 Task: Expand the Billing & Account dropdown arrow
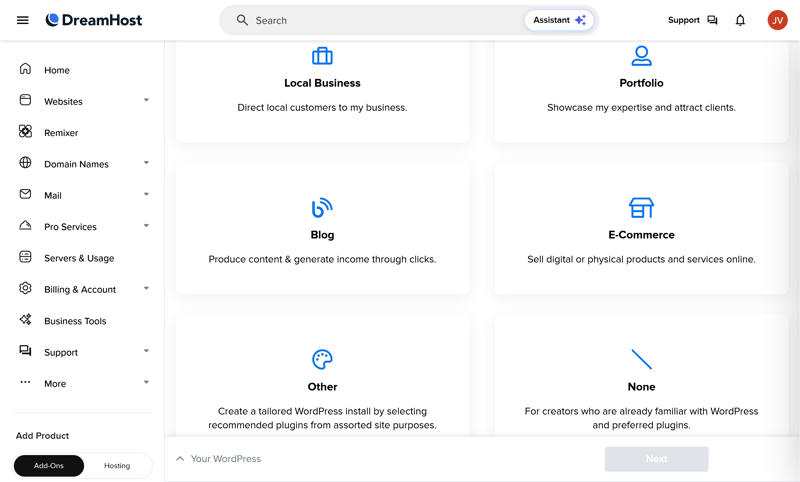(146, 288)
